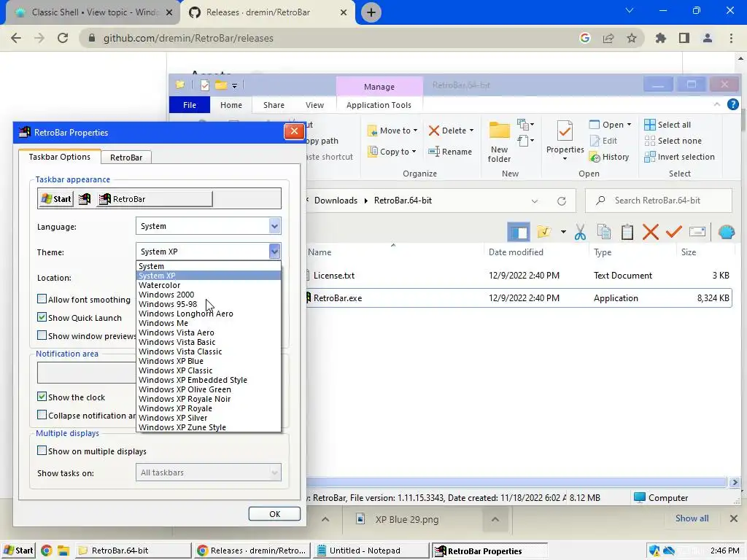Viewport: 747px width, 560px height.
Task: Enable Allow font smoothing checkbox
Action: (x=42, y=299)
